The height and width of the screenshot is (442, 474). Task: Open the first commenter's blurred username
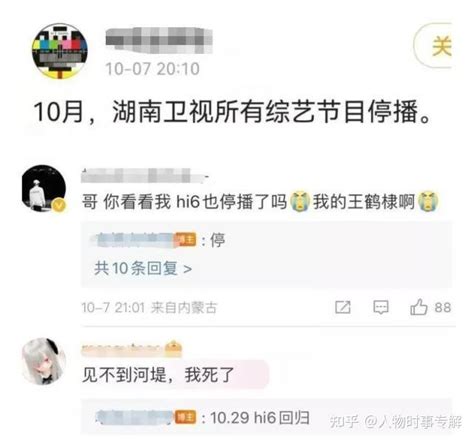click(145, 175)
